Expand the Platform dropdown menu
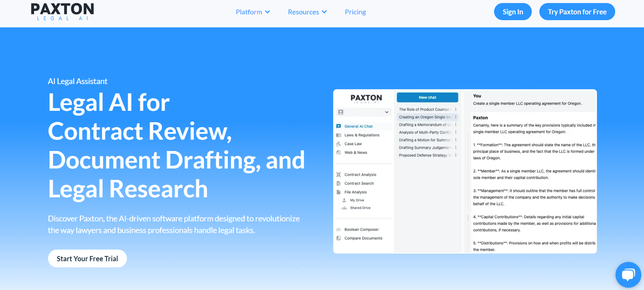The image size is (644, 290). 253,12
